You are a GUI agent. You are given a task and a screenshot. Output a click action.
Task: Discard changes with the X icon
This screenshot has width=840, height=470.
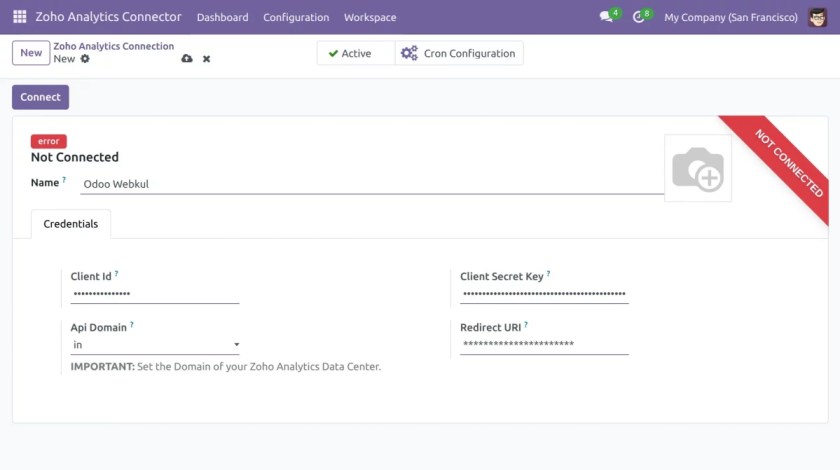pyautogui.click(x=206, y=59)
